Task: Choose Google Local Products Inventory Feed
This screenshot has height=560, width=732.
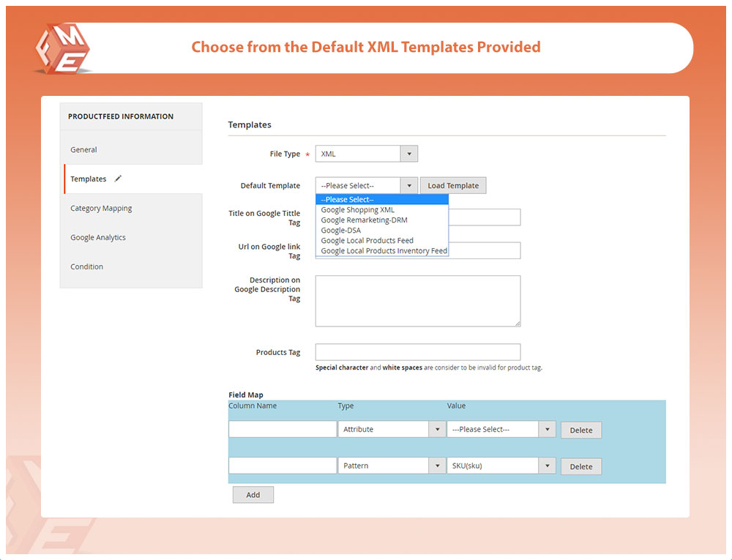Action: click(x=384, y=251)
